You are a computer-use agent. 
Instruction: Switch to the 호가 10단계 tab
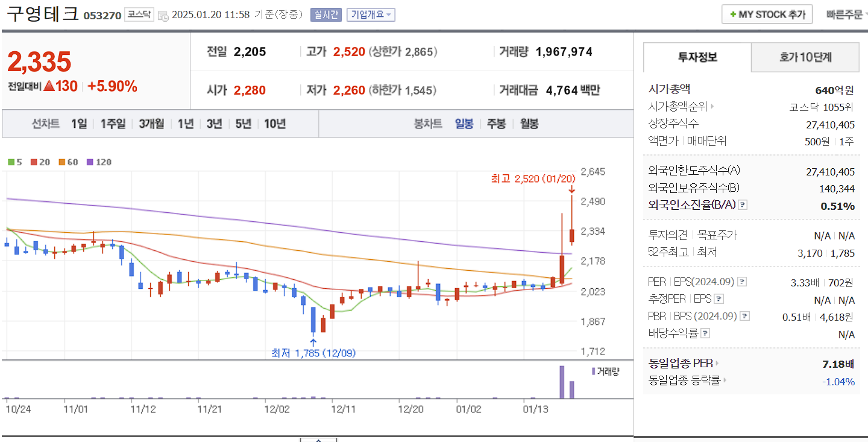pyautogui.click(x=805, y=57)
